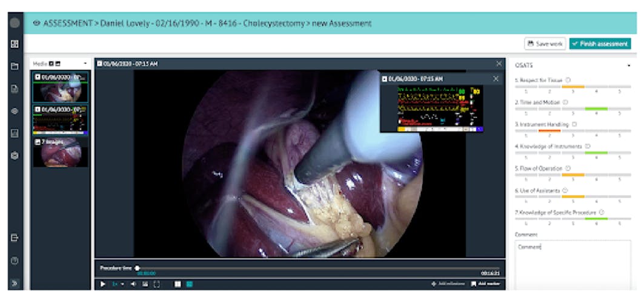Open the 7 images thumbnail in Media
Screen dimensions: 644x306
(61, 152)
